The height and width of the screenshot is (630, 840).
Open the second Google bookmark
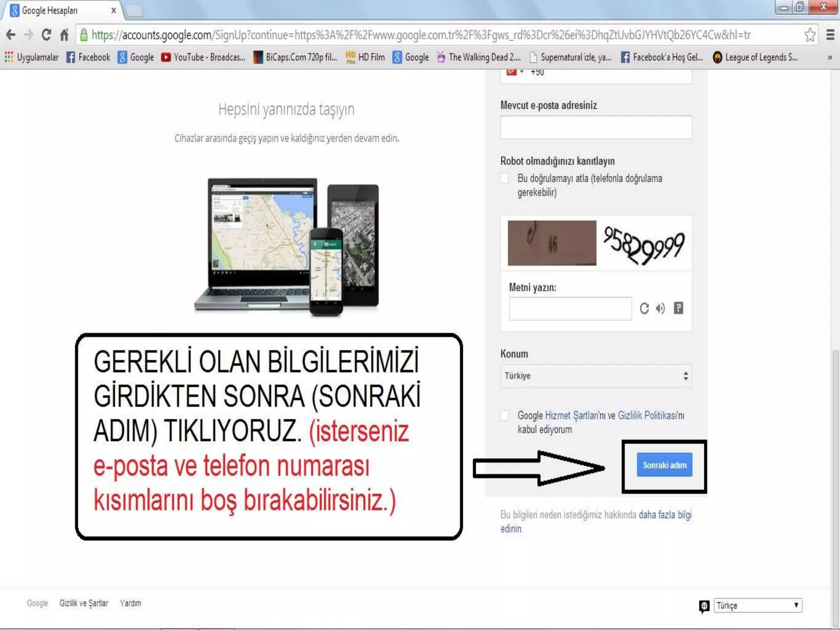pyautogui.click(x=411, y=57)
